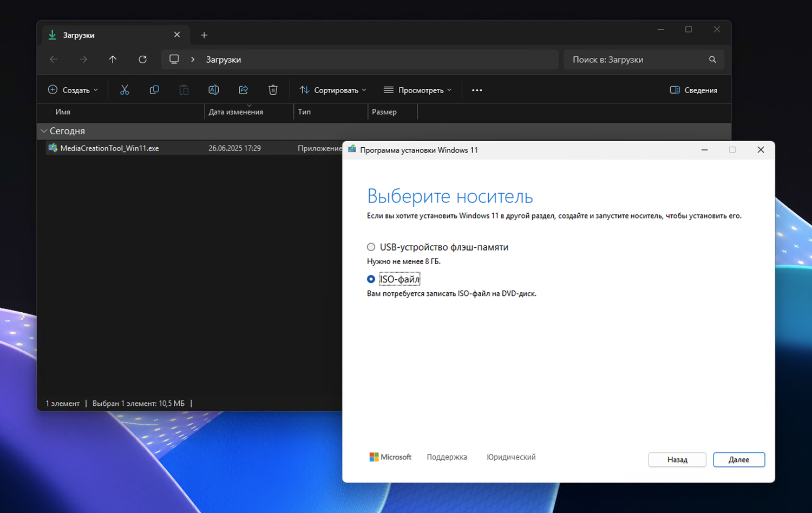Viewport: 812px width, 513px height.
Task: Sort by the Тип column header
Action: (304, 112)
